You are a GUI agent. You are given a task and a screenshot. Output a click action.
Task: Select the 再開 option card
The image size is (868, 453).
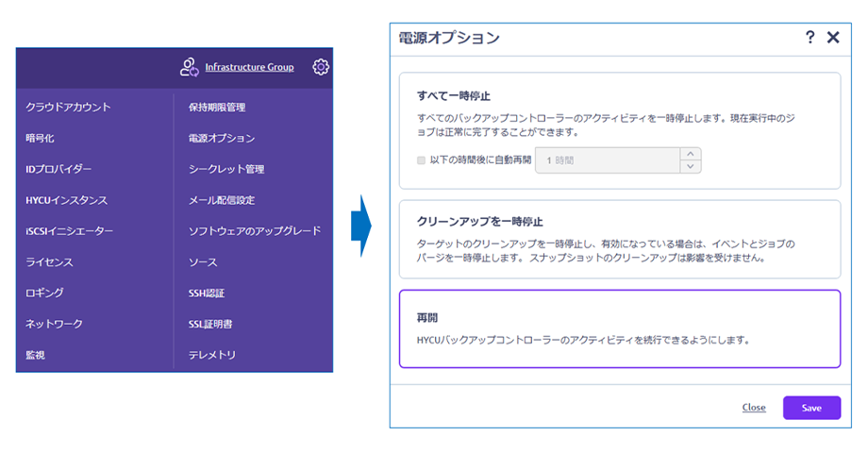[620, 329]
